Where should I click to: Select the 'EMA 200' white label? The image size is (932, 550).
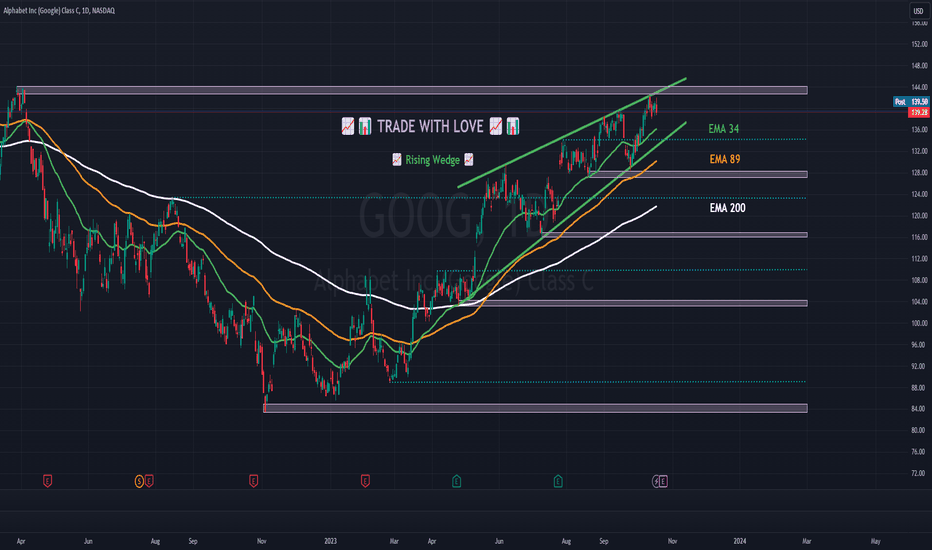pyautogui.click(x=728, y=208)
